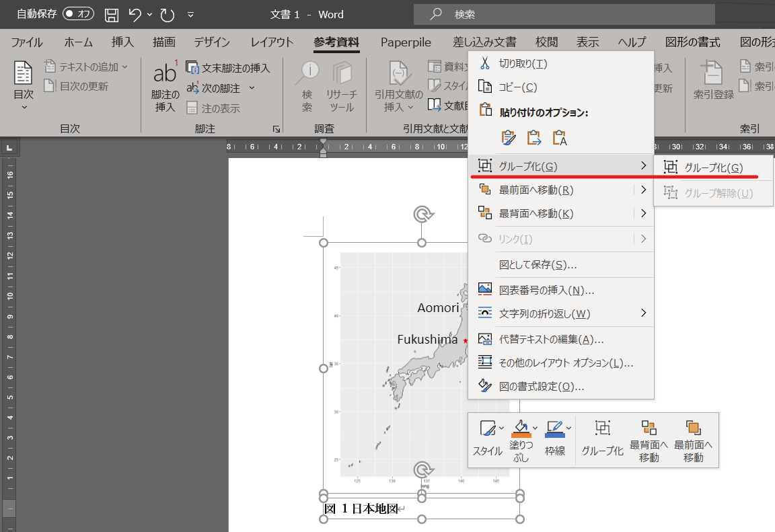Select グループ化(G) in the submenu
Image resolution: width=775 pixels, height=532 pixels.
[713, 167]
